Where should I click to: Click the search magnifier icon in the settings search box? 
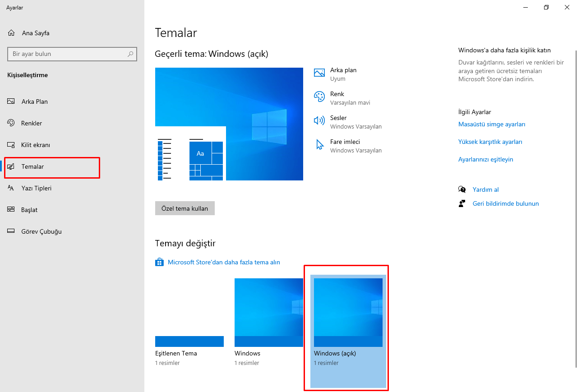tap(130, 54)
